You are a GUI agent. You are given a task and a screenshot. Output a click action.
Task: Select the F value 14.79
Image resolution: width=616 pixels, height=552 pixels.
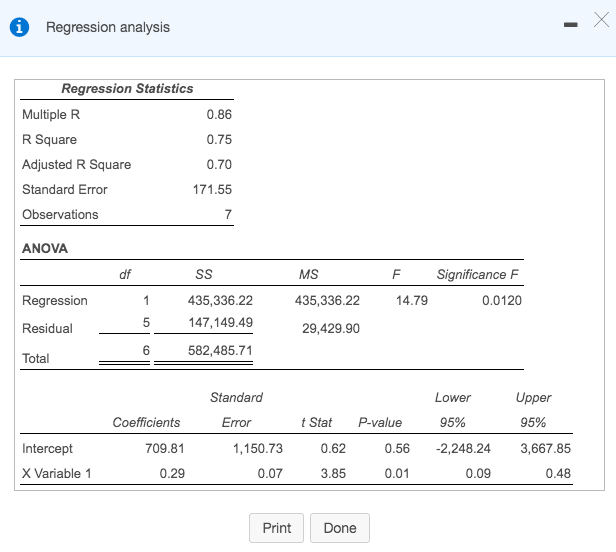coord(412,301)
